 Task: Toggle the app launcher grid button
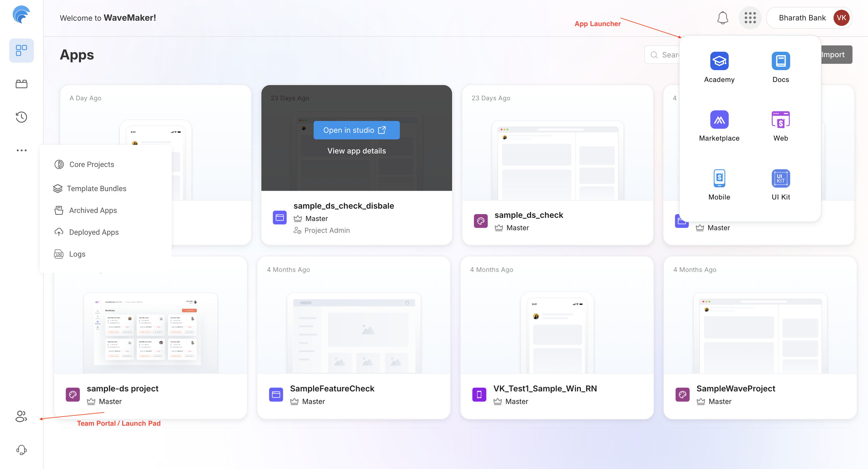[750, 18]
